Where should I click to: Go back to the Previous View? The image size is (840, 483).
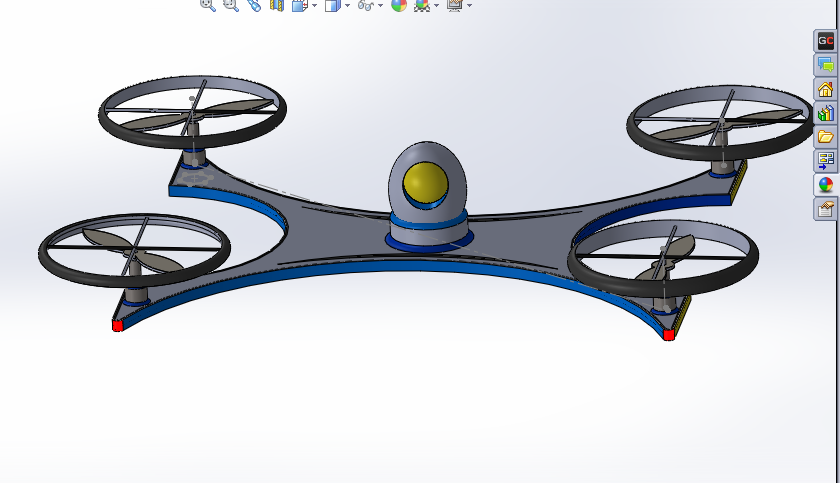[254, 5]
